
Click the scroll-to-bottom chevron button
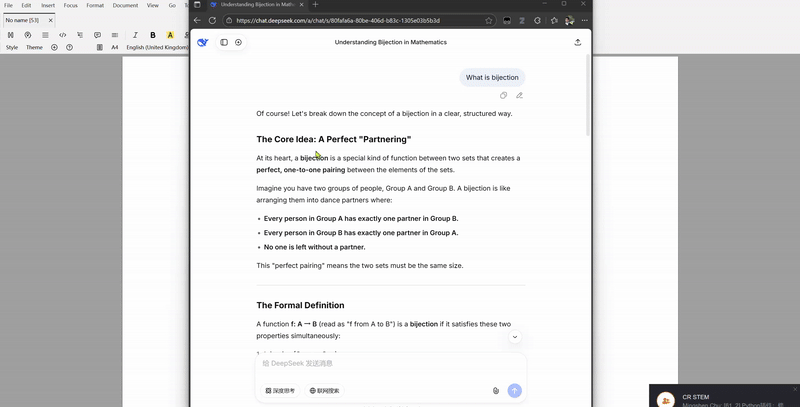[x=515, y=337]
